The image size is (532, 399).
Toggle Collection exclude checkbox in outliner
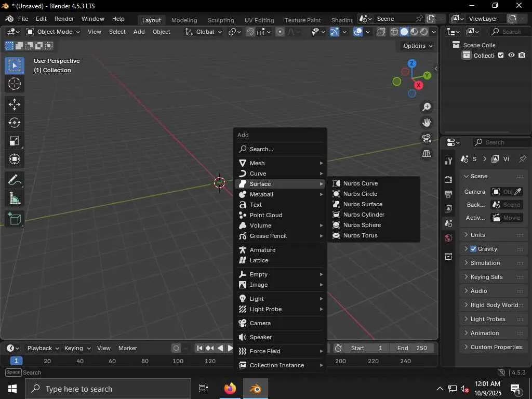501,55
